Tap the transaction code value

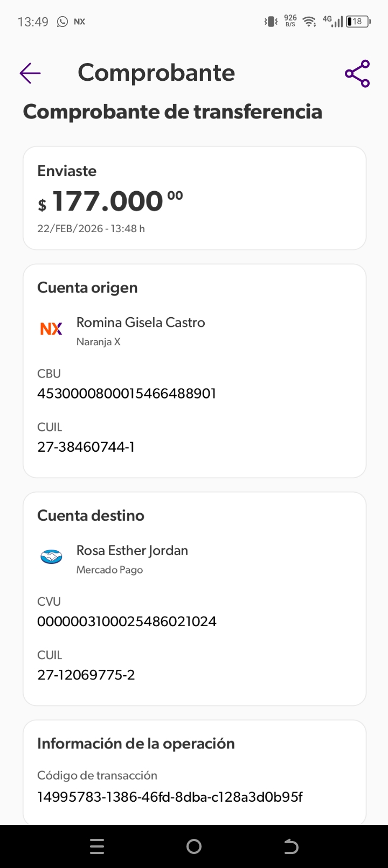point(170,797)
